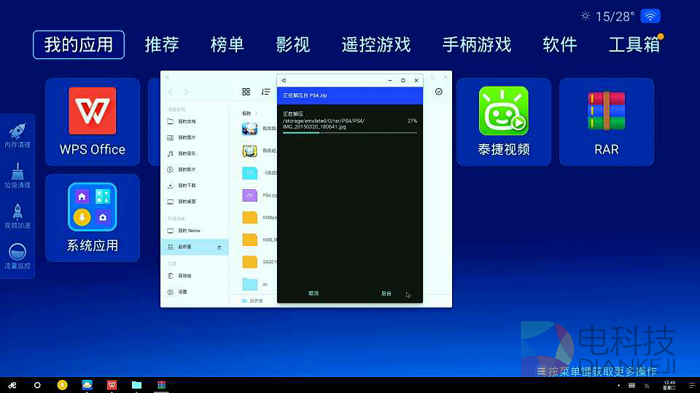Click eject icon beside selected USB drive
This screenshot has width=700, height=393.
point(219,247)
